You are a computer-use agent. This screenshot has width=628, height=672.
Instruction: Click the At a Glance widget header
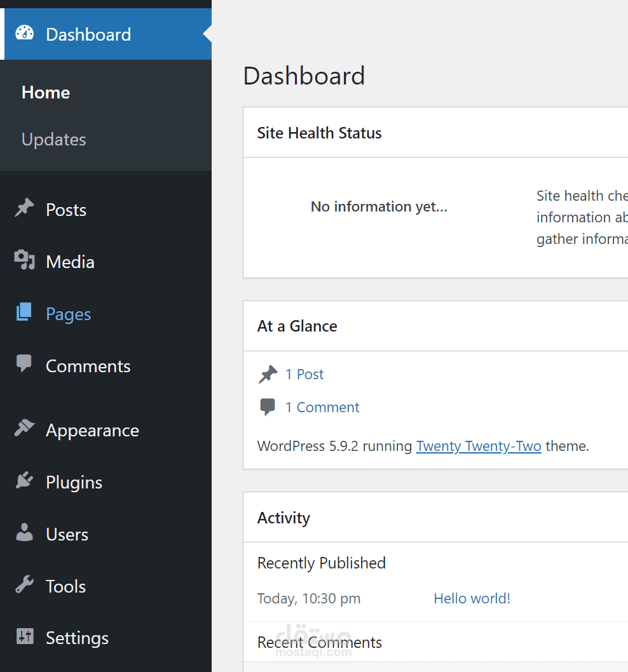(x=435, y=326)
